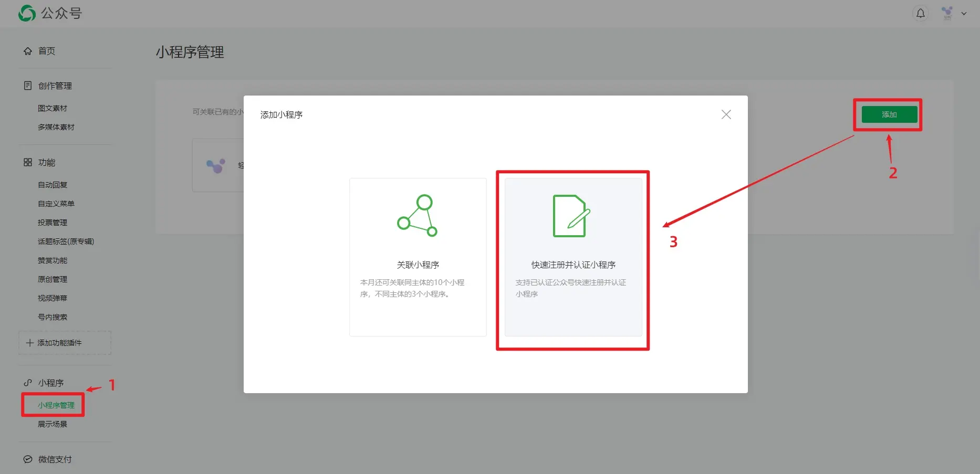Click the notification bell icon

tap(920, 14)
